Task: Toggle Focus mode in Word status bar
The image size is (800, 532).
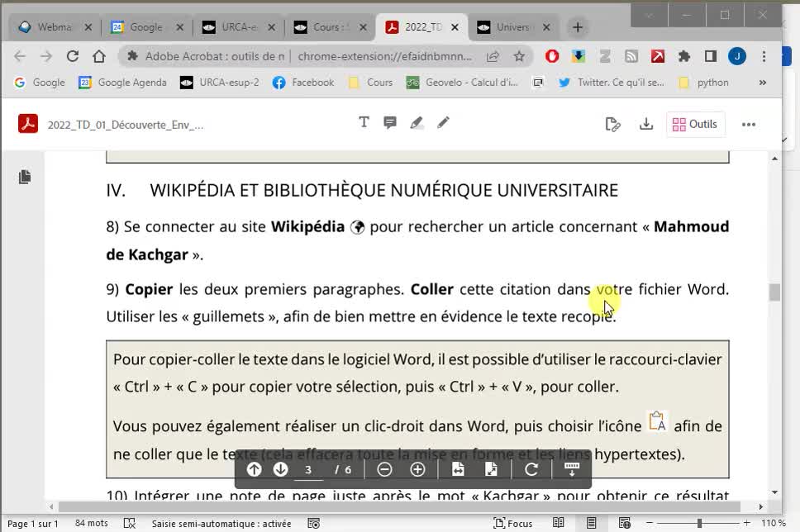Action: click(512, 523)
